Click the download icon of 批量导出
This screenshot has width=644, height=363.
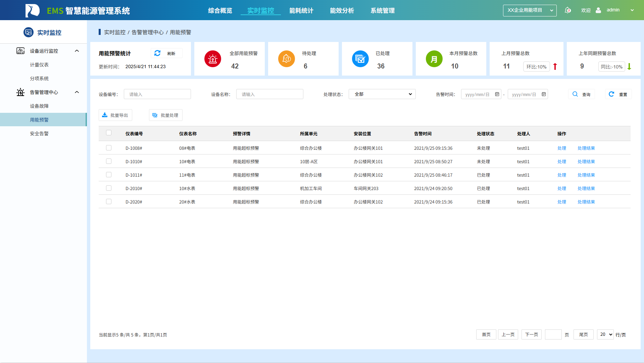click(x=105, y=115)
